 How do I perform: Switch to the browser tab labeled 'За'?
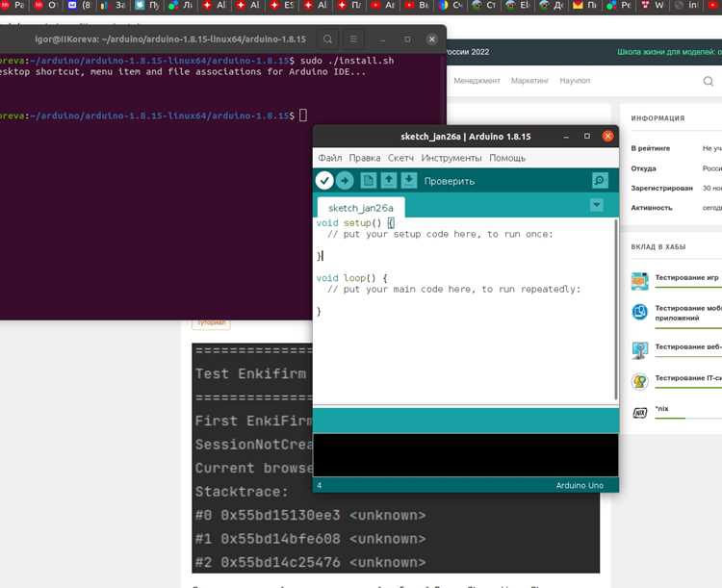click(x=114, y=5)
